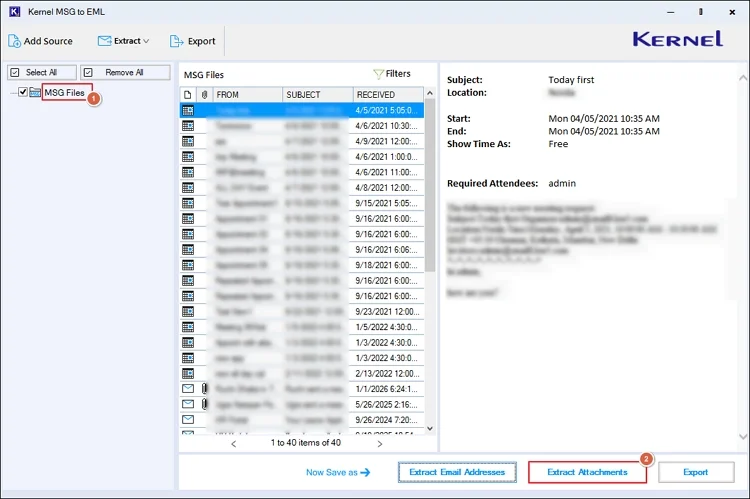
Task: Click the Show Time As value Free
Action: point(558,144)
